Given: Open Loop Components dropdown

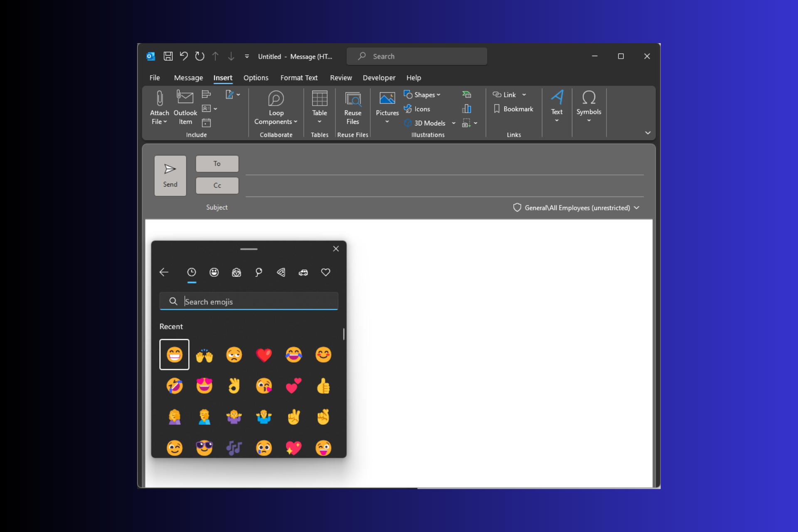Looking at the screenshot, I should 276,108.
